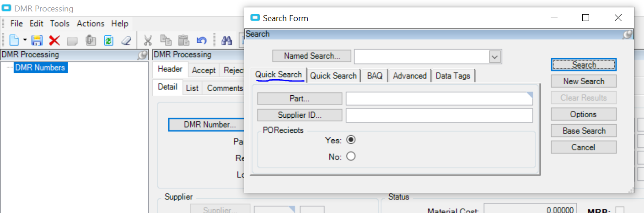
Task: Open the Actions menu
Action: coord(91,23)
